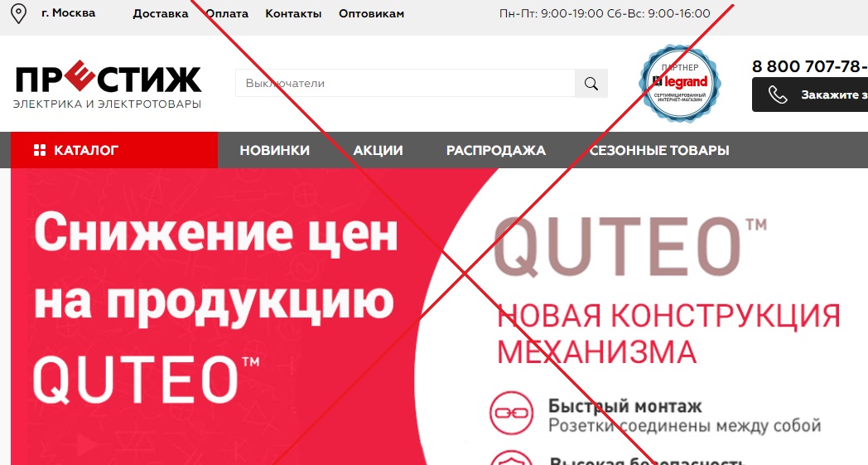Open the НОВИНКИ menu item
This screenshot has height=465, width=868.
(x=275, y=150)
